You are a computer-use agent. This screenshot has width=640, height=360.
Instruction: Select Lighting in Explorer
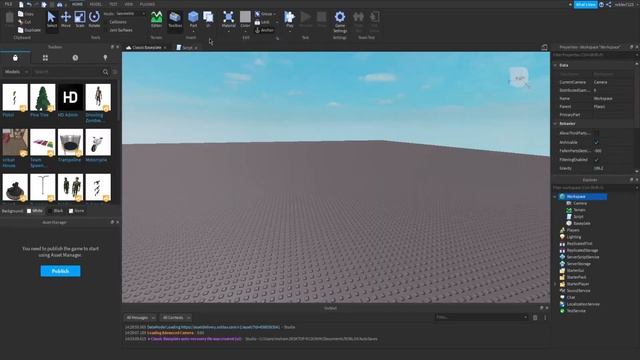(x=573, y=237)
